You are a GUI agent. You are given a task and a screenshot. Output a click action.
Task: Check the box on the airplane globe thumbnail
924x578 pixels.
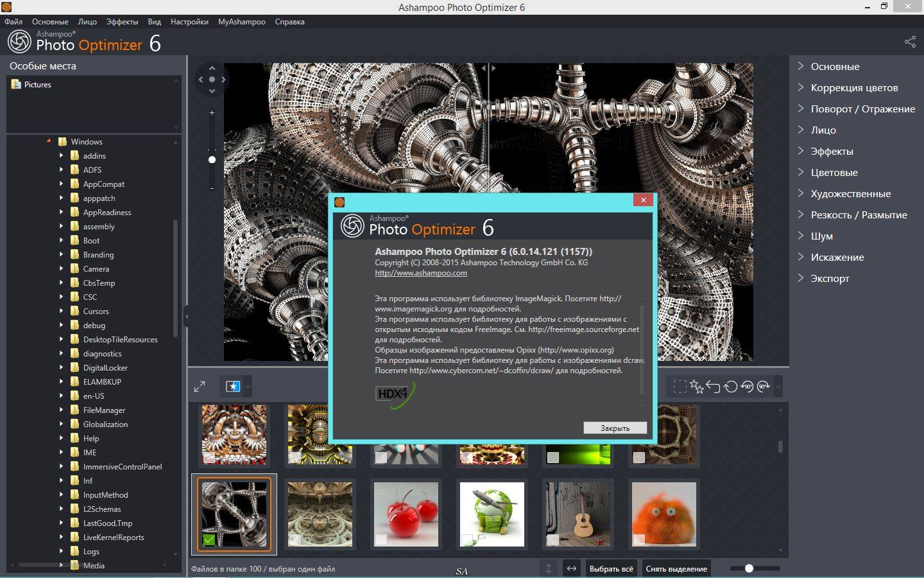click(x=467, y=539)
